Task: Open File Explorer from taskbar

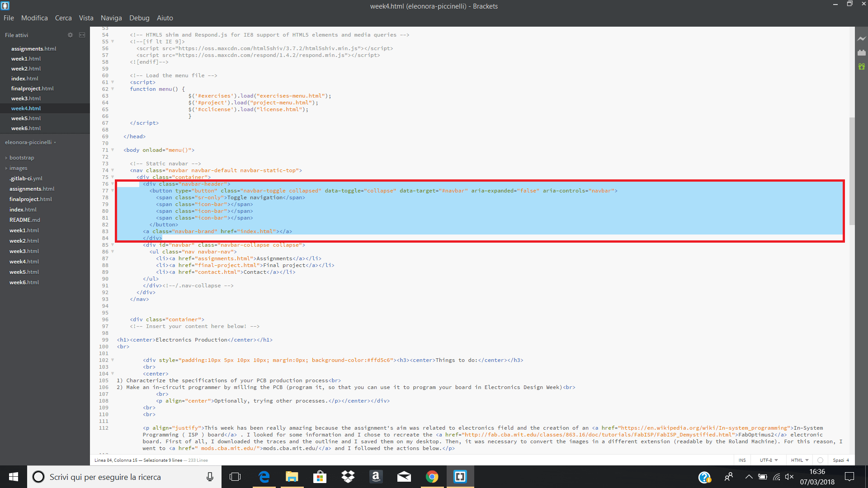Action: coord(292,477)
